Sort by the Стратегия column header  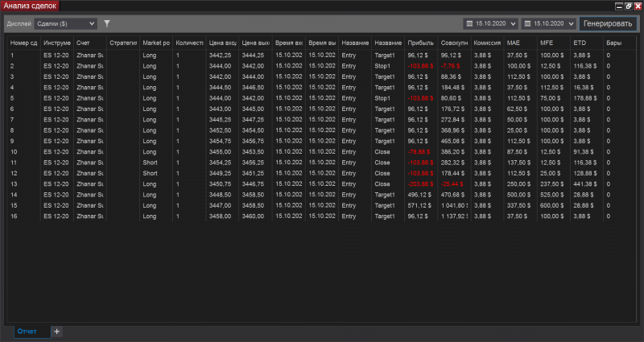pos(123,43)
